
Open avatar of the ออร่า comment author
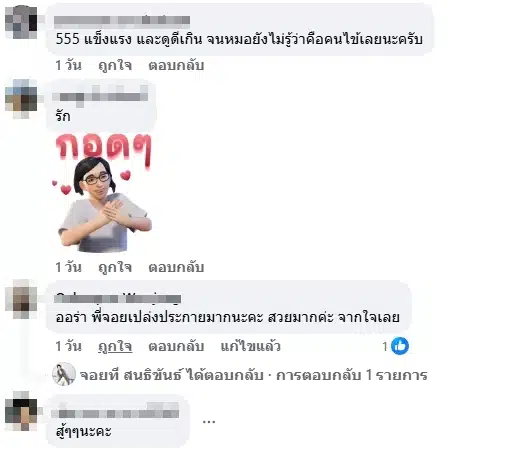(x=21, y=299)
